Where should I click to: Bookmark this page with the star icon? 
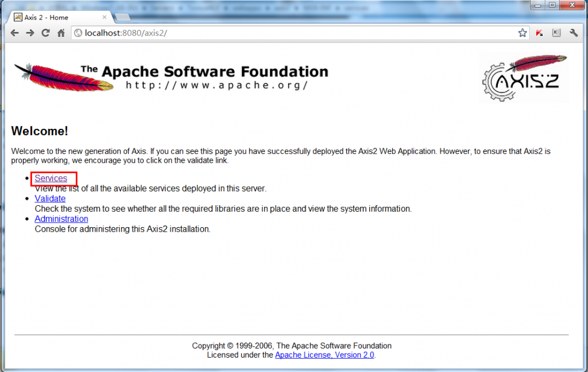tap(523, 33)
